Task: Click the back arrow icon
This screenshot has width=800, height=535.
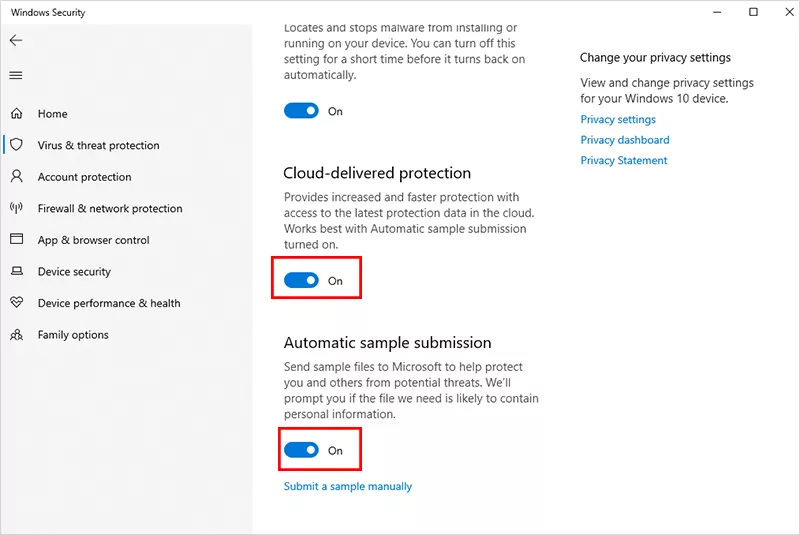Action: 16,41
